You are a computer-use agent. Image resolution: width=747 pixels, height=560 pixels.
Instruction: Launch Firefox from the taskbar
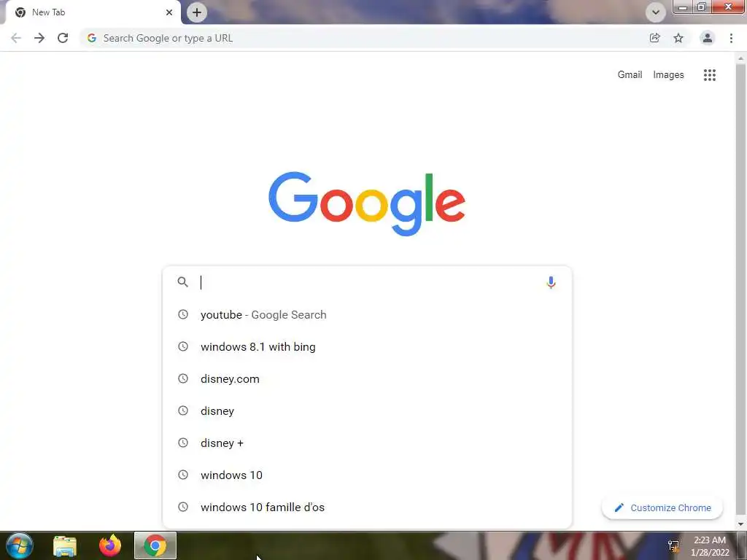pyautogui.click(x=110, y=545)
